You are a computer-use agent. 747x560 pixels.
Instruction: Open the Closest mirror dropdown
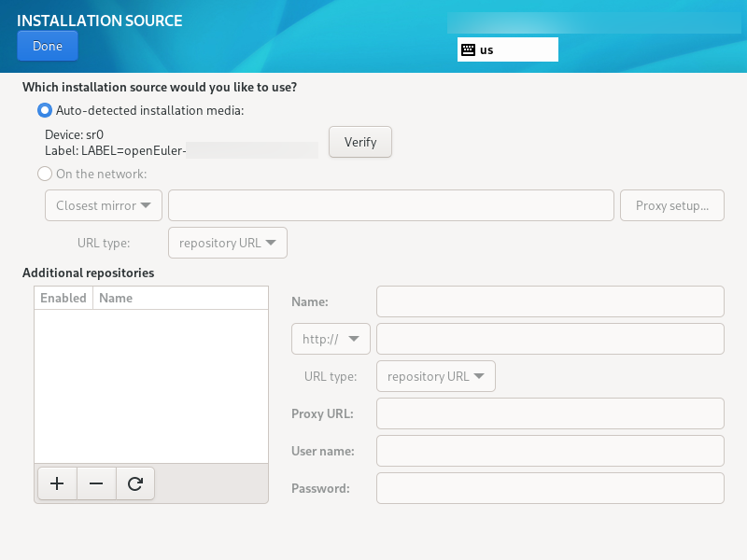click(x=104, y=205)
